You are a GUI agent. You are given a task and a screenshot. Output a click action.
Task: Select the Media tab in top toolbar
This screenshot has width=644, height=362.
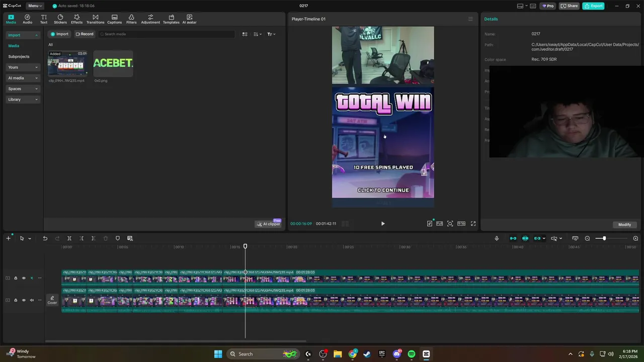pyautogui.click(x=11, y=19)
